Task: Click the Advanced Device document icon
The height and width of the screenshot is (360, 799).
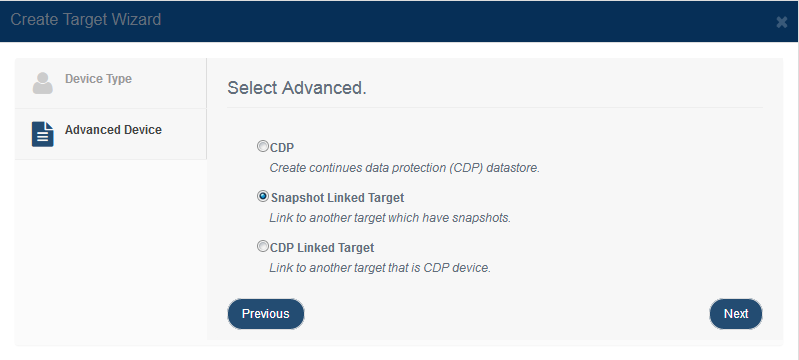Action: point(43,134)
